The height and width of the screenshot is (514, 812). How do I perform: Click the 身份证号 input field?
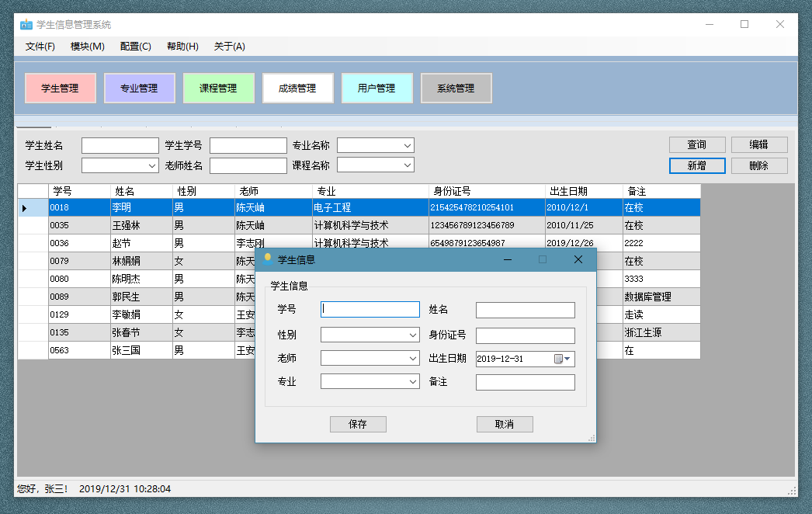(525, 335)
